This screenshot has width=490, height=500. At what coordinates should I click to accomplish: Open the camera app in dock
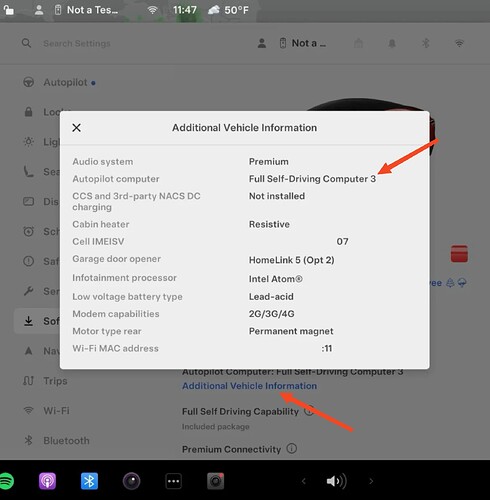pyautogui.click(x=132, y=481)
